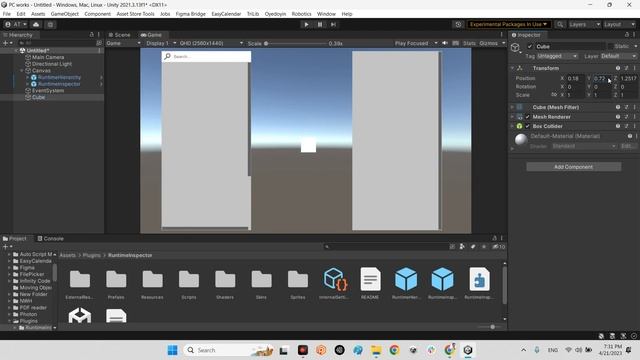Click the Step frame button

click(333, 24)
